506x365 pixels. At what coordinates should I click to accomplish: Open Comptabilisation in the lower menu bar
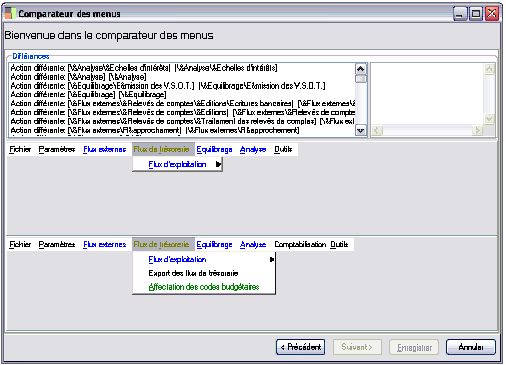click(300, 244)
